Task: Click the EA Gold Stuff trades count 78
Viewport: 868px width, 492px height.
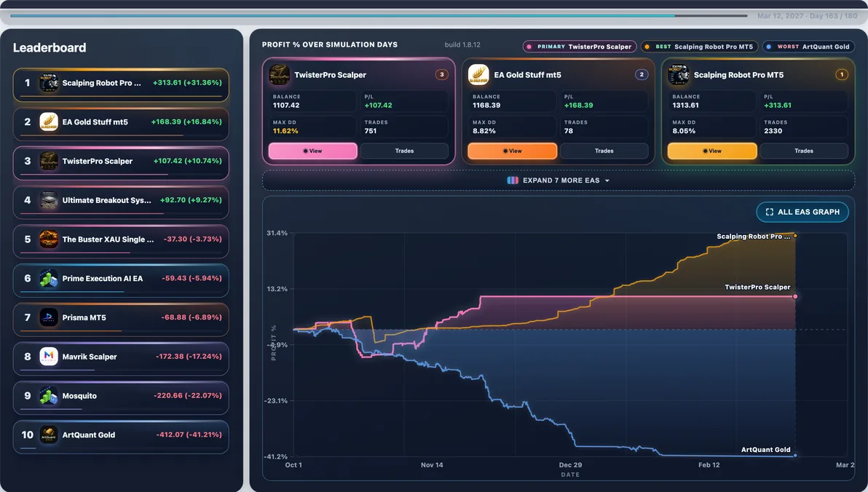Action: [x=569, y=131]
